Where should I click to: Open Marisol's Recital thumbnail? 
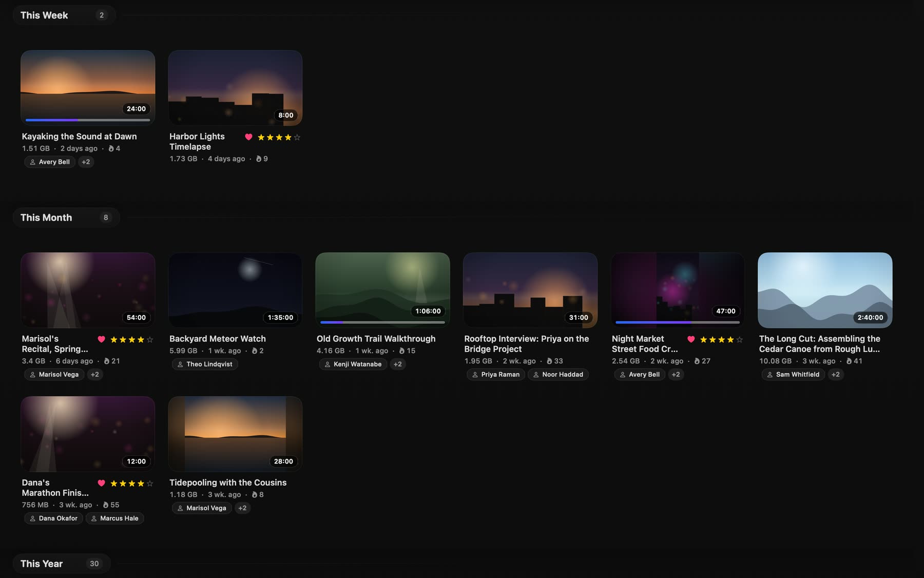88,290
